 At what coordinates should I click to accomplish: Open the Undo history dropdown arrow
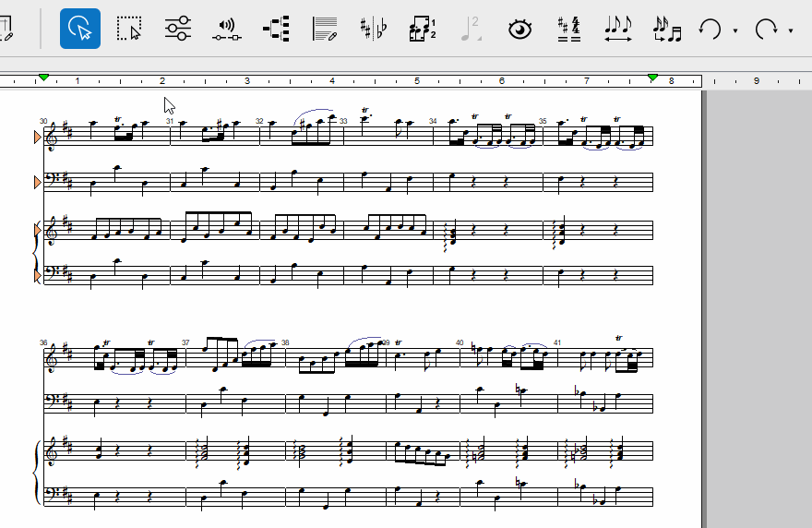coord(735,30)
